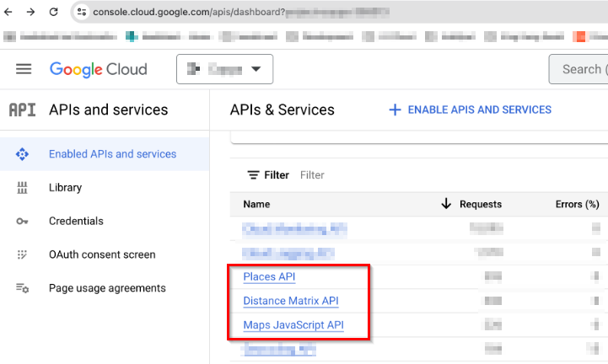This screenshot has width=608, height=364.
Task: Sort table by Requests column header
Action: (x=481, y=204)
